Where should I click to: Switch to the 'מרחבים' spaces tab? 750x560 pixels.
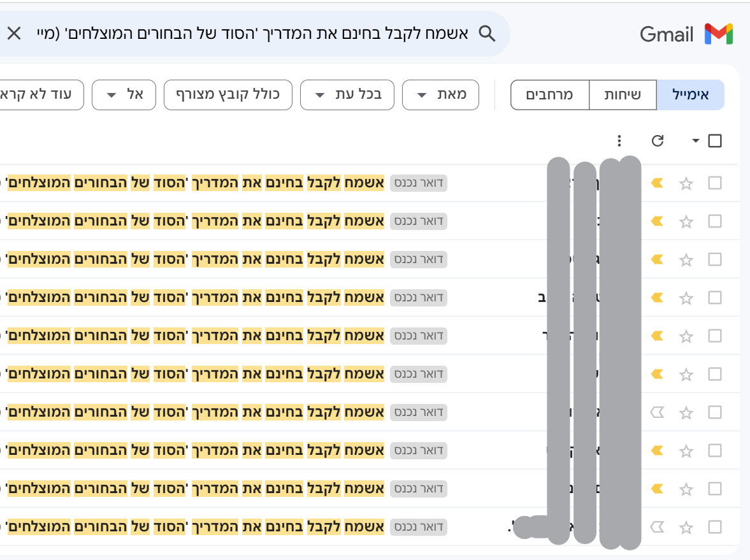click(x=549, y=94)
